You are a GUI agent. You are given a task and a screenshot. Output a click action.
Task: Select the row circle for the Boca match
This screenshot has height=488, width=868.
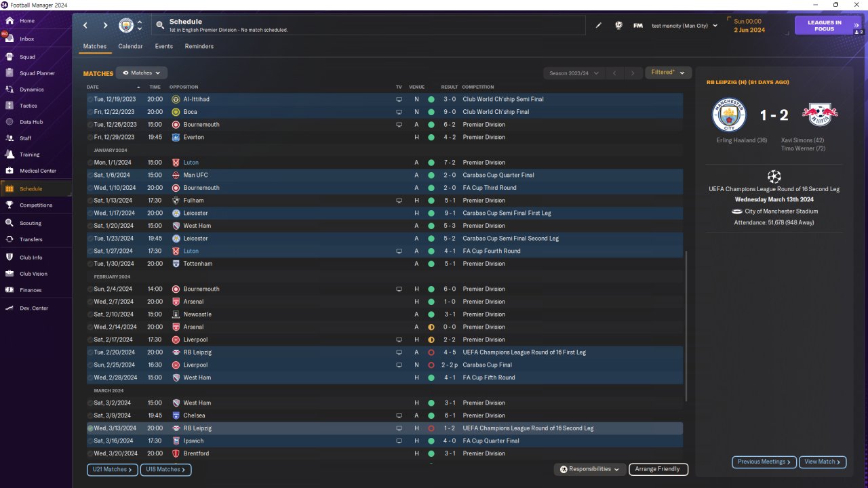[90, 112]
